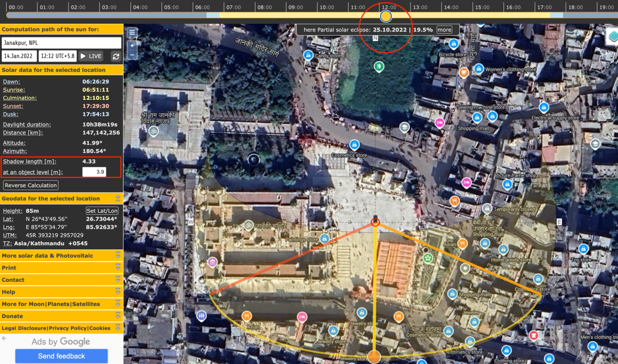Click the red location marker on map
This screenshot has height=364, width=618.
[x=375, y=222]
